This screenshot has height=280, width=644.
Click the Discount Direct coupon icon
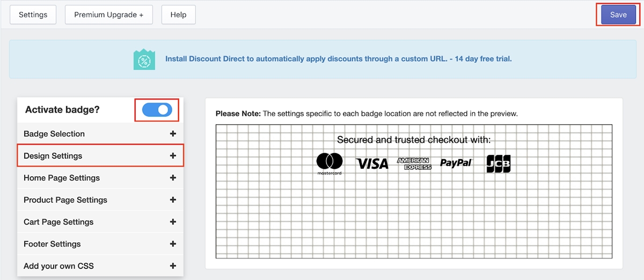144,59
